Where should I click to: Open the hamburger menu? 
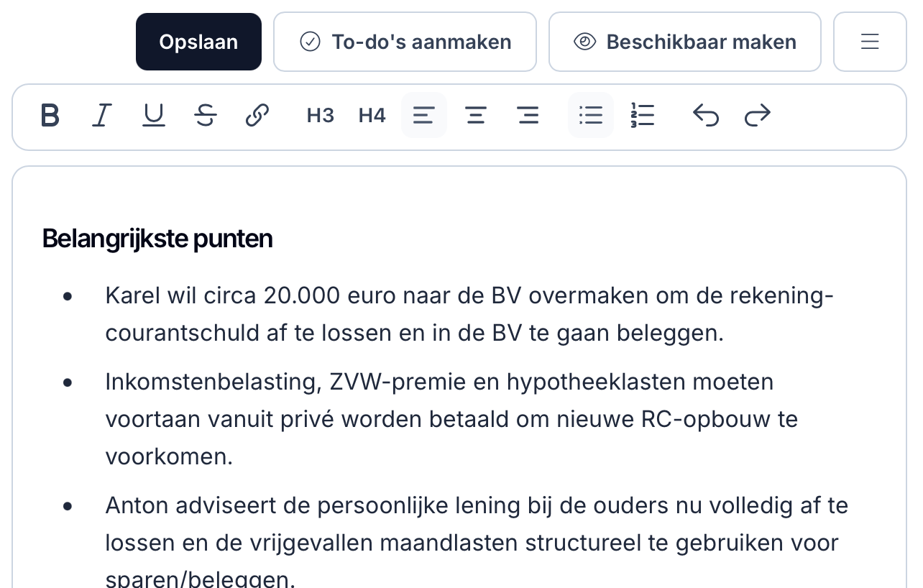pyautogui.click(x=870, y=42)
